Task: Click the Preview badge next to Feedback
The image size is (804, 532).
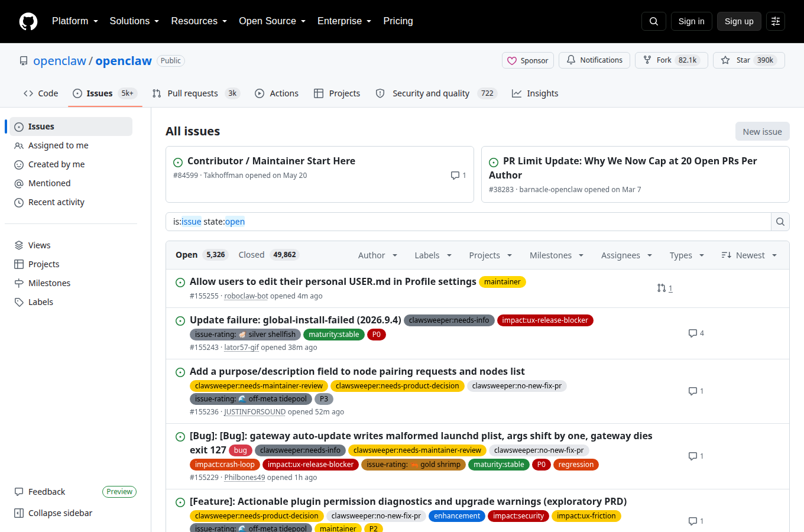Action: point(119,492)
